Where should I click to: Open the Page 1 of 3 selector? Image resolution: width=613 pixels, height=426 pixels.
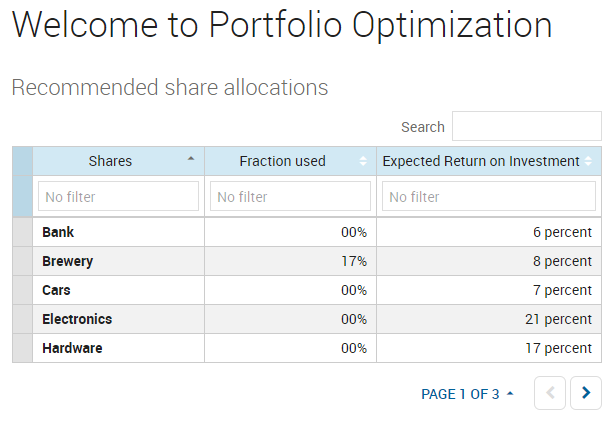467,394
